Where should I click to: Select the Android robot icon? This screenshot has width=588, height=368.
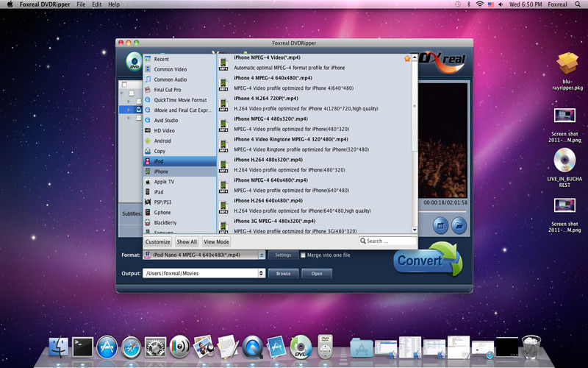[148, 141]
